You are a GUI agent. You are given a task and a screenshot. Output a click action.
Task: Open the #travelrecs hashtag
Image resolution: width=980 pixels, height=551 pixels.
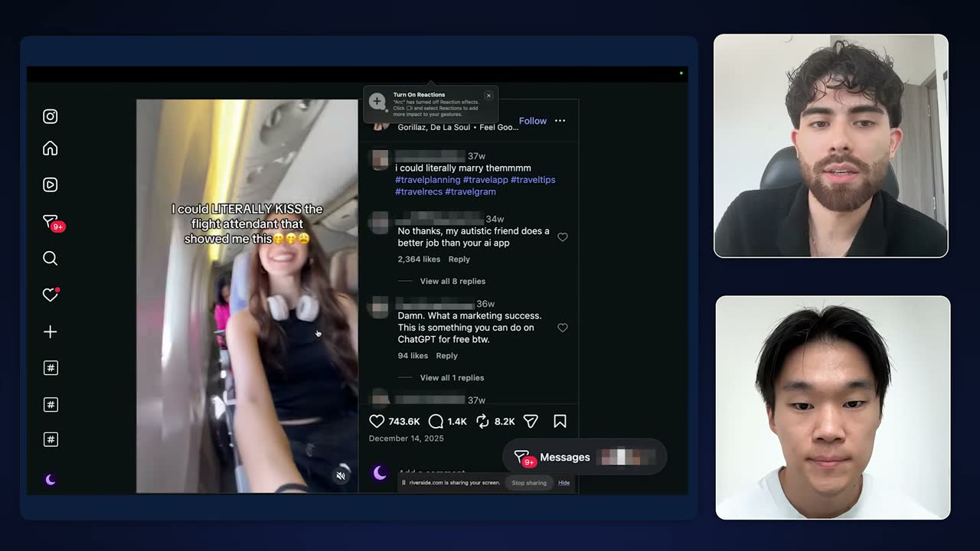tap(419, 192)
